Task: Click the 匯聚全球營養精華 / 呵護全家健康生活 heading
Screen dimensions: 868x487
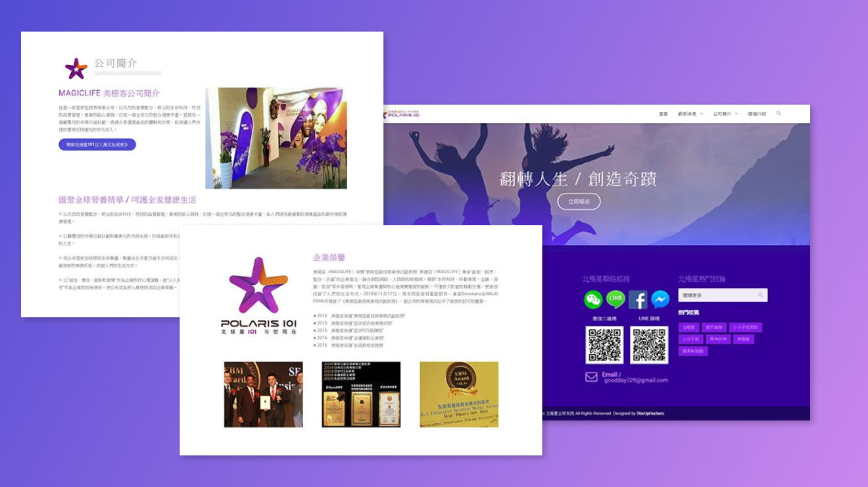Action: [127, 199]
